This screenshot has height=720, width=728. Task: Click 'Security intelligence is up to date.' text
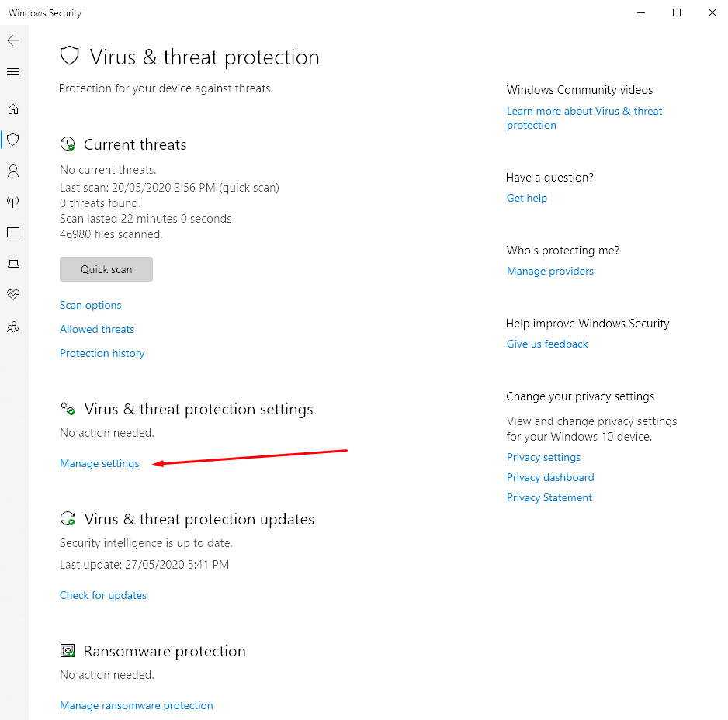146,542
